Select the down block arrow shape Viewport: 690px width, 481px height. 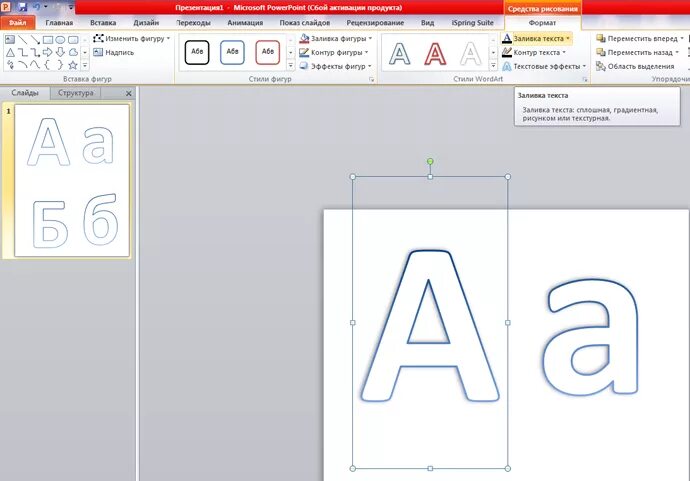coord(60,52)
